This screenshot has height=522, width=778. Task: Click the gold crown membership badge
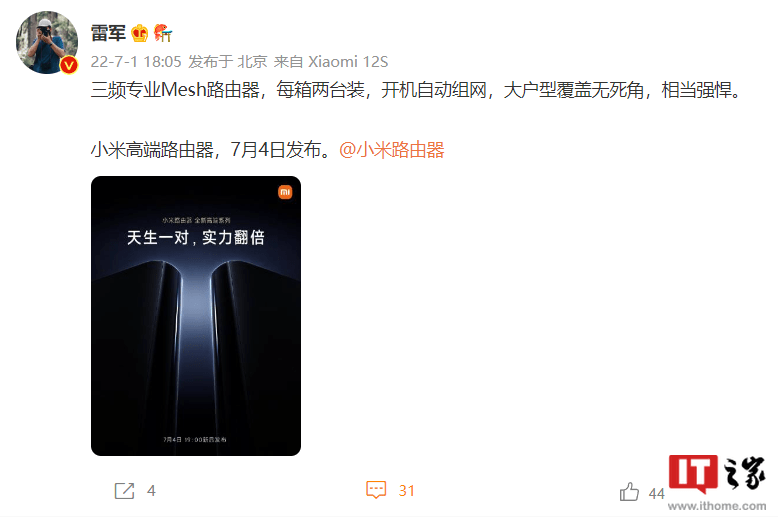coord(140,33)
